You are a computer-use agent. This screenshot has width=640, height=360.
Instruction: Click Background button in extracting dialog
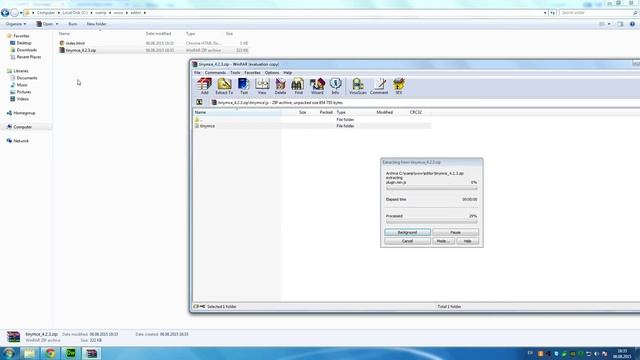click(407, 232)
